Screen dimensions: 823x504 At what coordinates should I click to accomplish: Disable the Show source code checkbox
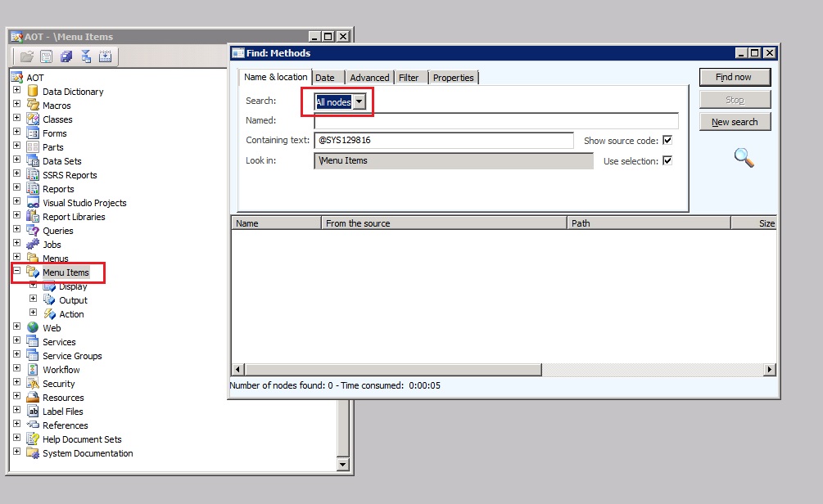[667, 141]
